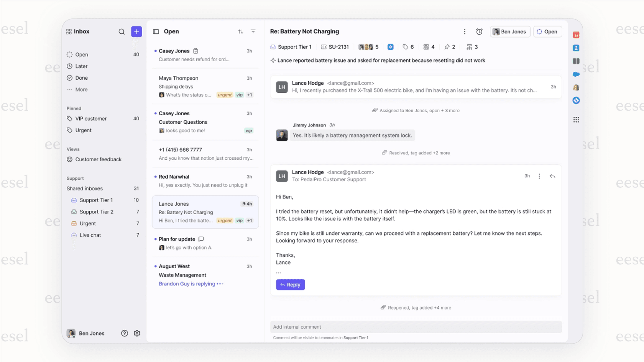Image resolution: width=644 pixels, height=362 pixels.
Task: Open the sort control in the Open list
Action: click(240, 31)
